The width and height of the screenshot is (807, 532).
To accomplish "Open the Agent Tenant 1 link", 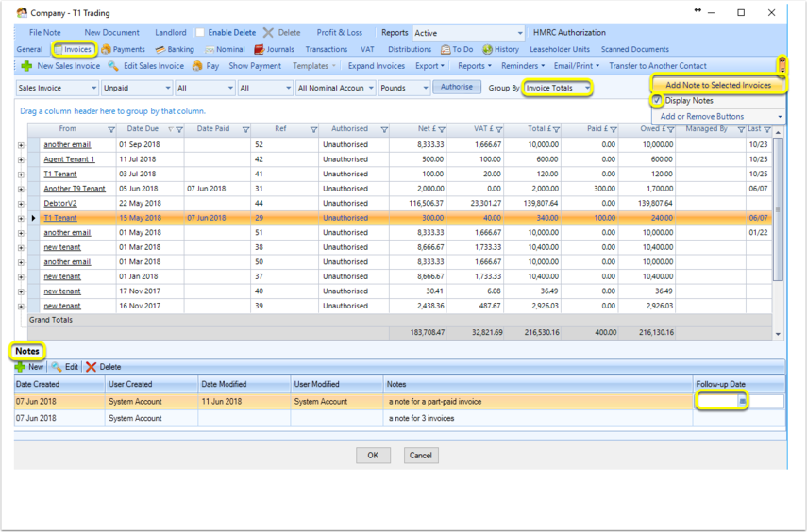I will click(x=69, y=159).
